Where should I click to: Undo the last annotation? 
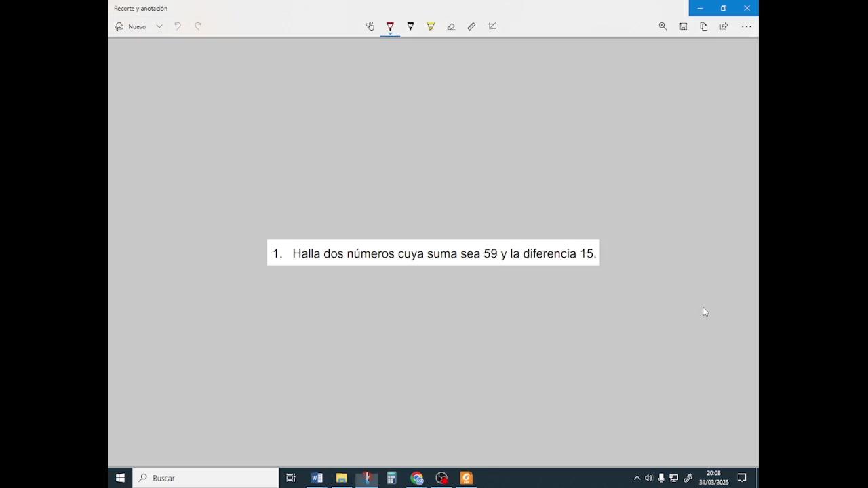click(x=178, y=26)
